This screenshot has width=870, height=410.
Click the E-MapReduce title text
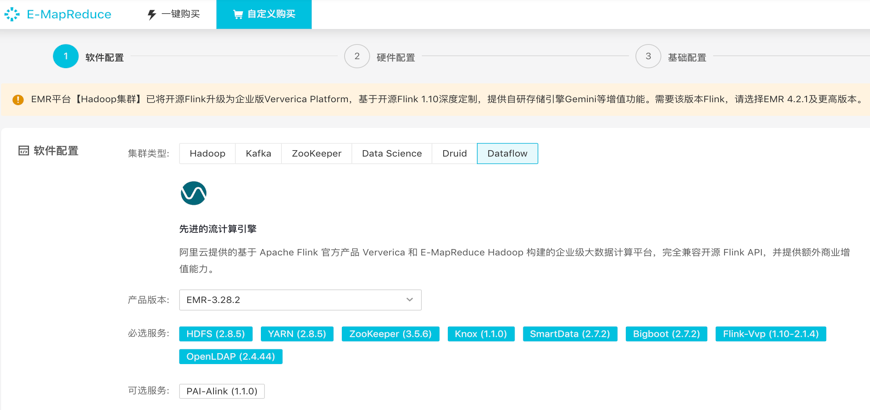pyautogui.click(x=69, y=14)
